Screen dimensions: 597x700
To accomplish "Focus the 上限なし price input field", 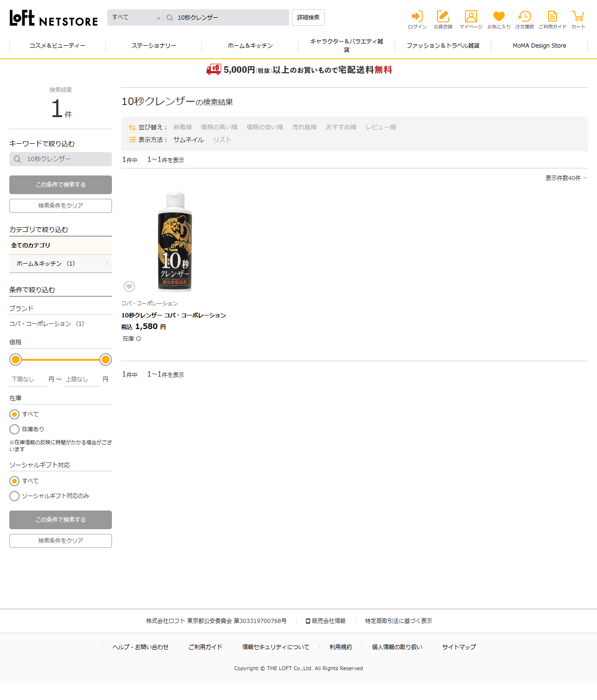I will pyautogui.click(x=82, y=379).
